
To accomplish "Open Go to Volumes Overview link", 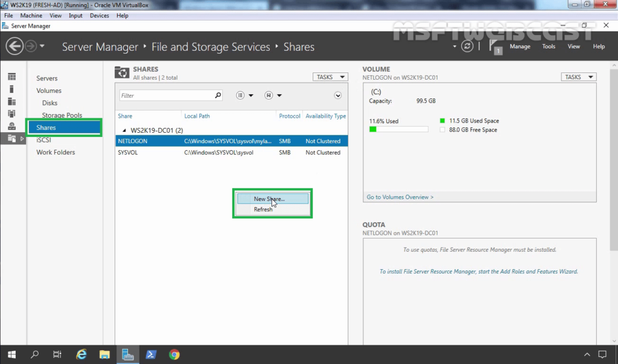I will 400,197.
